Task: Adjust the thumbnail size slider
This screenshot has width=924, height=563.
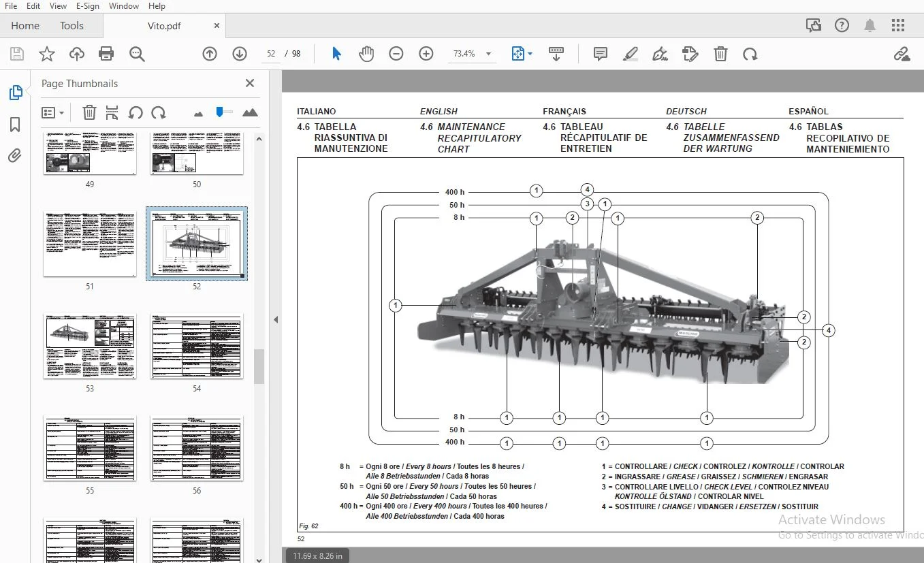Action: [219, 111]
